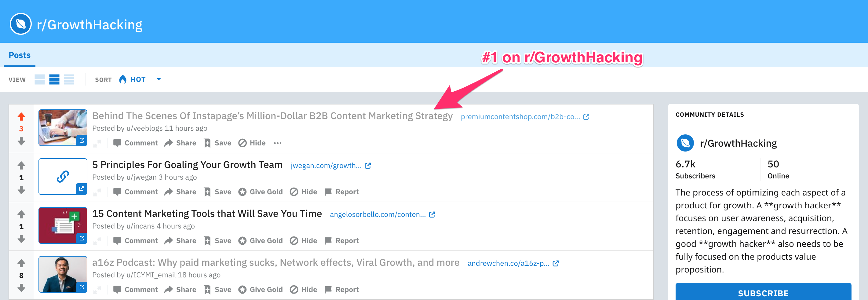Open the a16z Podcast post thumbnail
Image resolution: width=868 pixels, height=300 pixels.
pyautogui.click(x=63, y=274)
